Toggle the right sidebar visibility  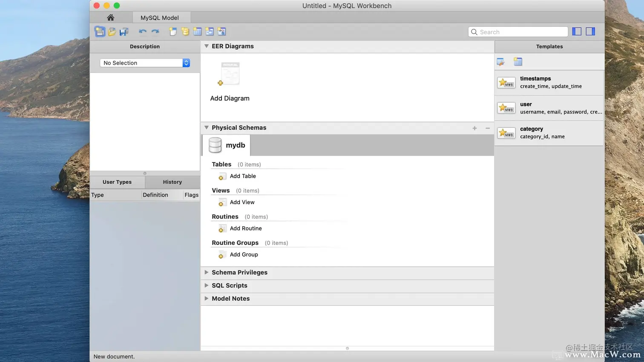(x=590, y=31)
